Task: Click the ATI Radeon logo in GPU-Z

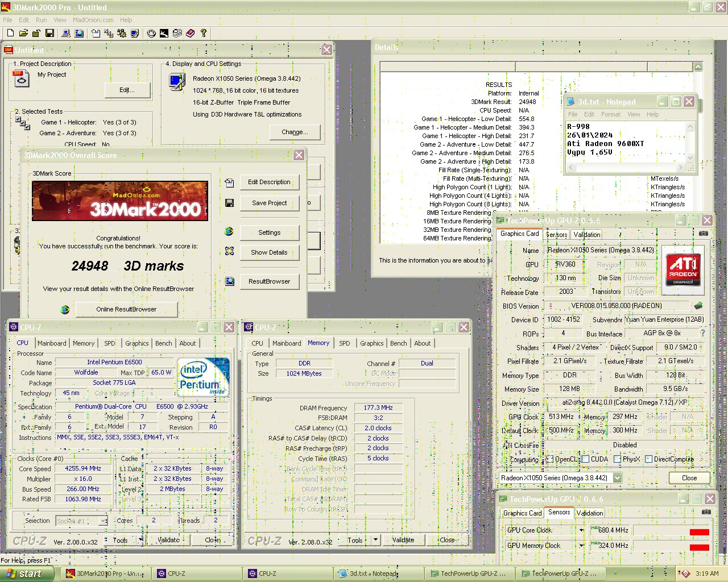Action: click(x=682, y=270)
